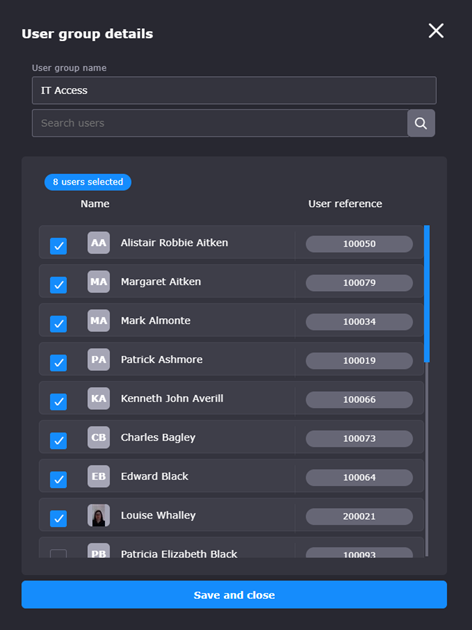Click the 8 users selected badge
This screenshot has width=472, height=630.
[88, 182]
